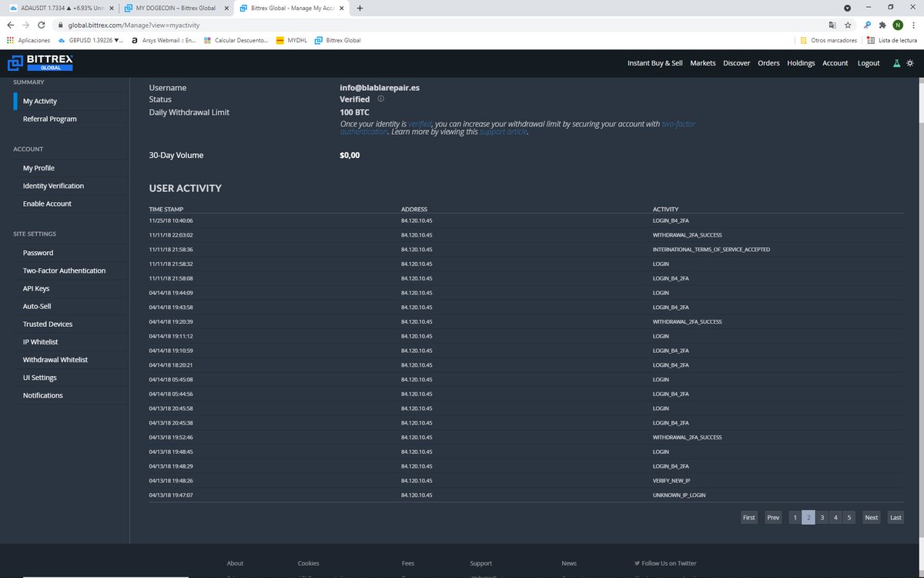Open the MYDHL bookmark
Screen dimensions: 924x578
(292, 40)
